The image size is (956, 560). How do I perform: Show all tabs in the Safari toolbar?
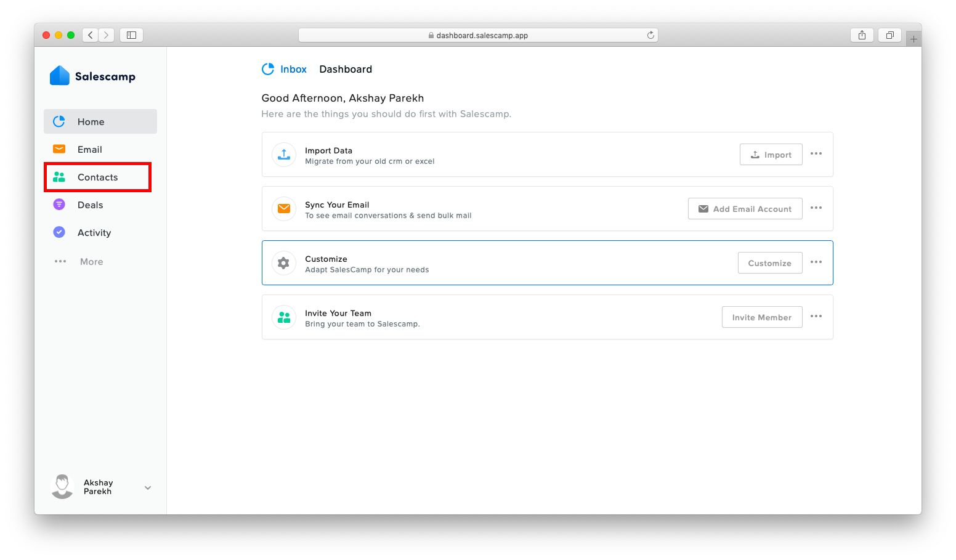890,35
